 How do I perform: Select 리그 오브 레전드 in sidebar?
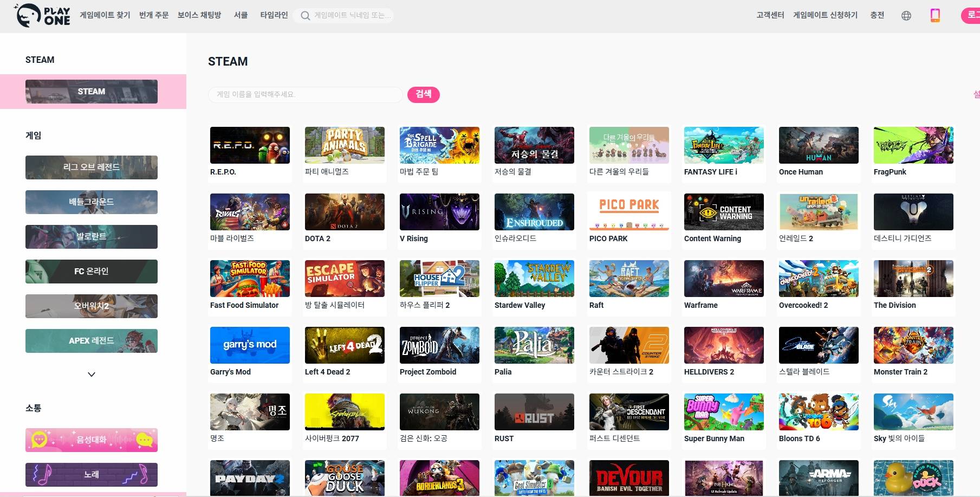coord(92,167)
